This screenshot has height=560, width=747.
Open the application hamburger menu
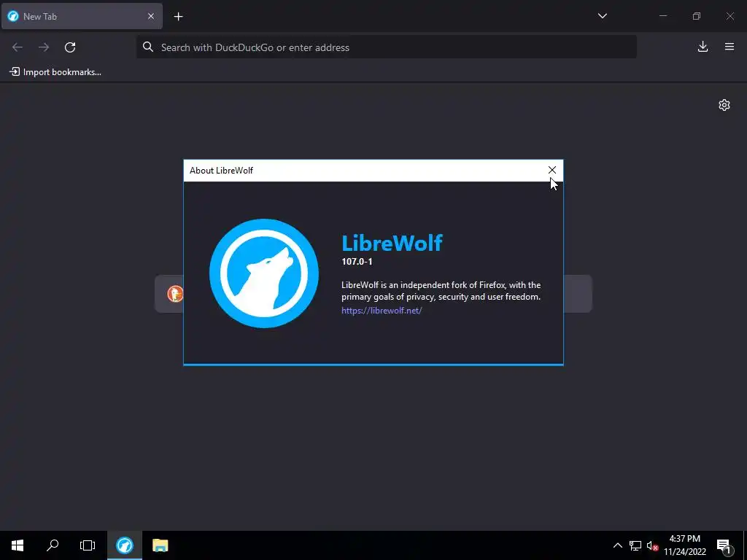(729, 47)
